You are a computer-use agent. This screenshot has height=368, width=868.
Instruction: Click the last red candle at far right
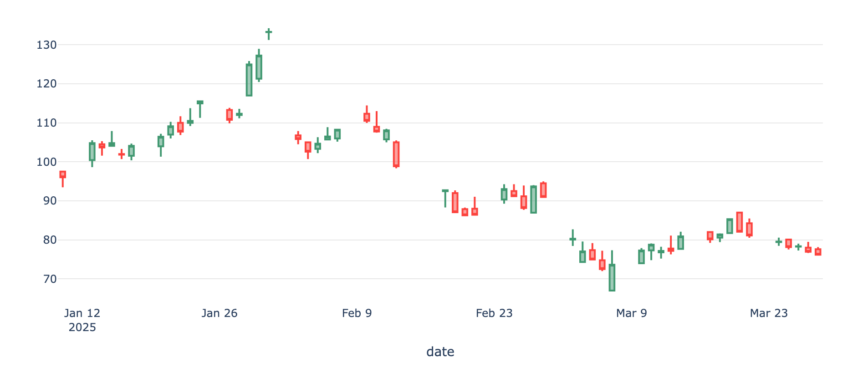818,252
